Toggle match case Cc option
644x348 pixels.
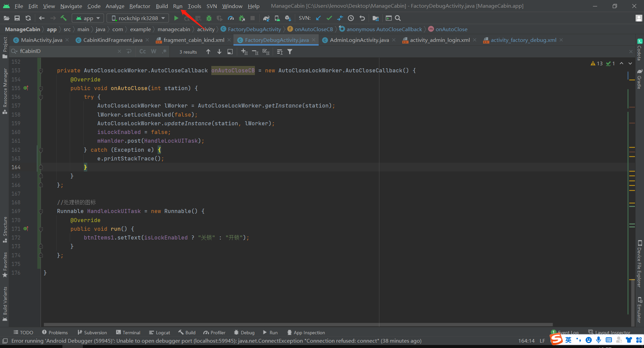coord(143,51)
